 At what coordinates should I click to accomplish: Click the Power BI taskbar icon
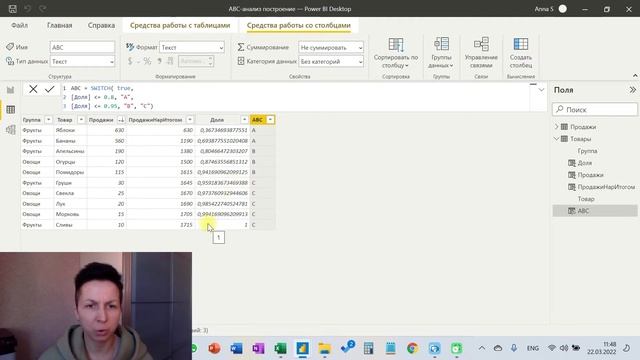point(302,348)
